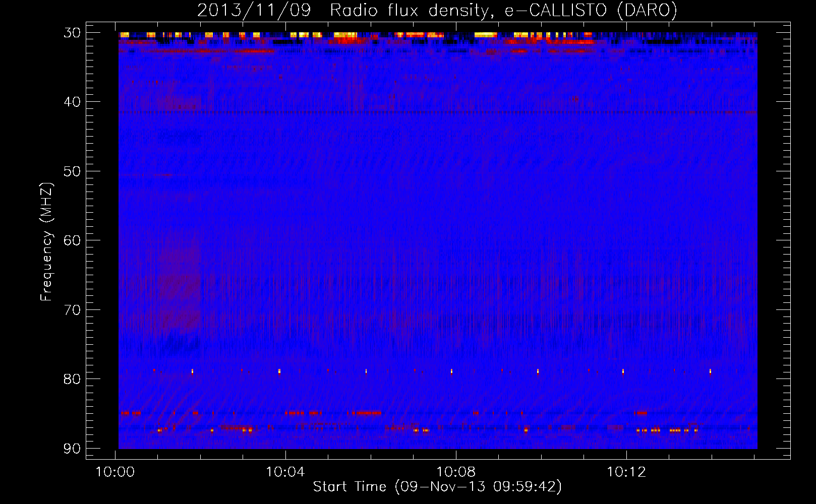This screenshot has height=504, width=816.
Task: Click the '90' frequency tick label
Action: coord(72,449)
